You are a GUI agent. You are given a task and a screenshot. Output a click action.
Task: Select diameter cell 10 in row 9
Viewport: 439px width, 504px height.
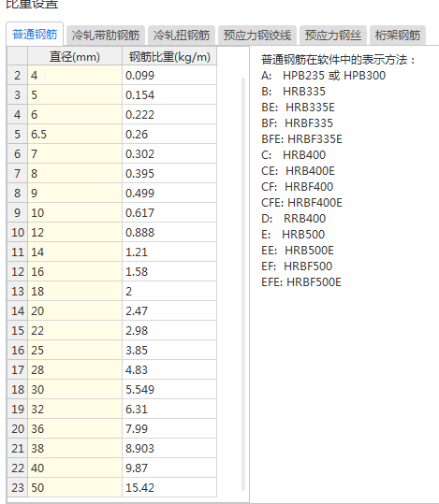75,213
